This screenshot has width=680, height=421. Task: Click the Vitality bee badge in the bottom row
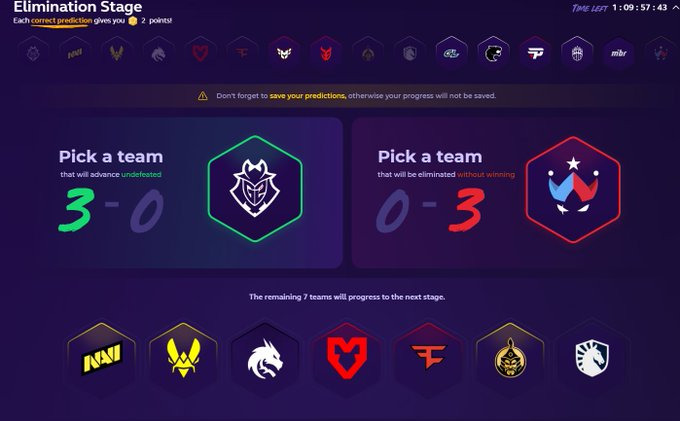183,359
